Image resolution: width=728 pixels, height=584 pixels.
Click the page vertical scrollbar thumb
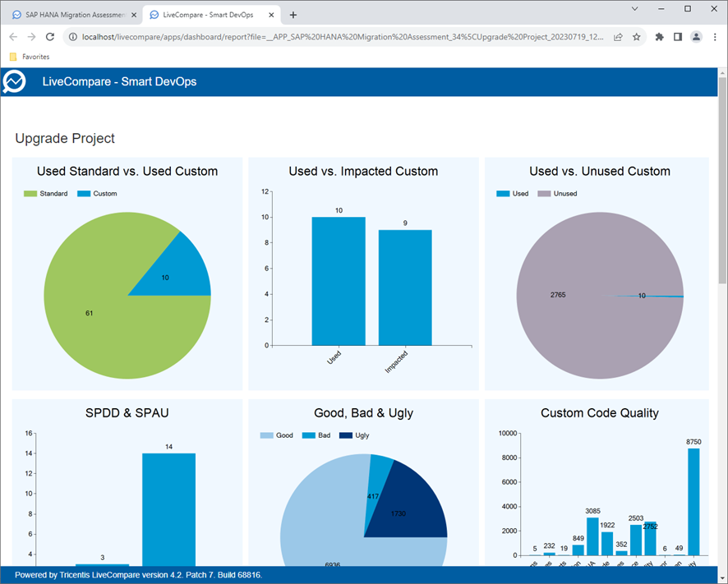722,180
